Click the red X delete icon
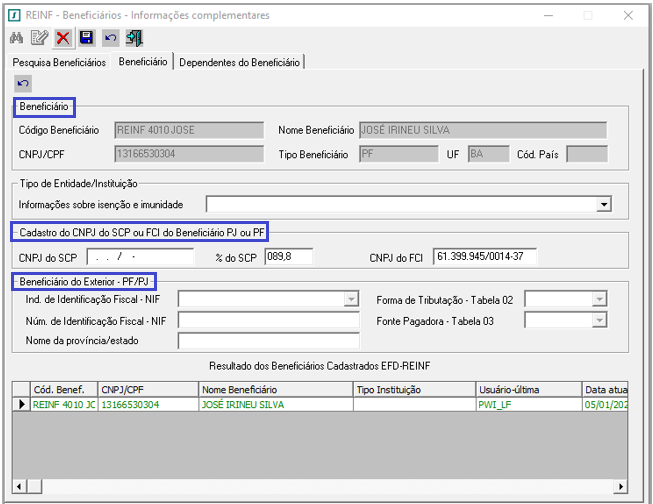 click(x=63, y=38)
